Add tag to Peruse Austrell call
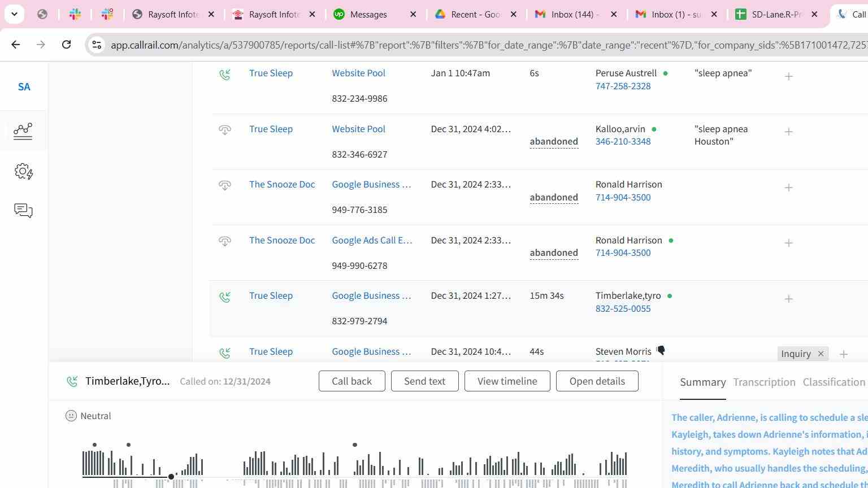 (x=789, y=76)
